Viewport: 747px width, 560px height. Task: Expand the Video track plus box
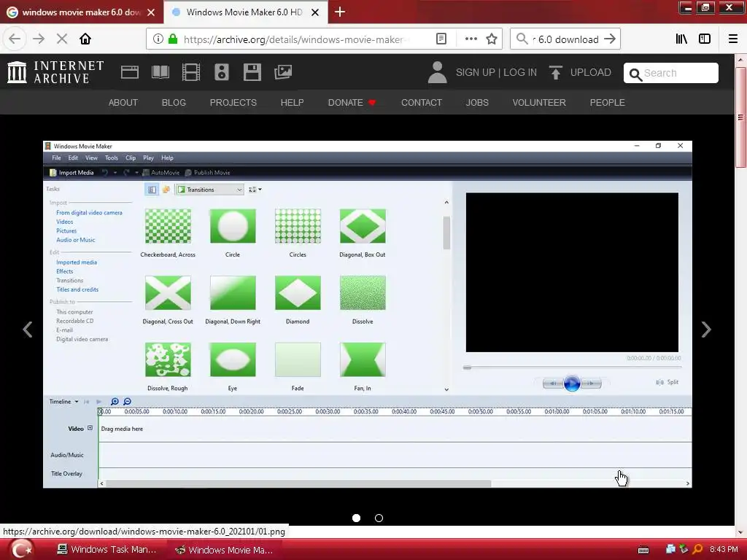pyautogui.click(x=90, y=428)
